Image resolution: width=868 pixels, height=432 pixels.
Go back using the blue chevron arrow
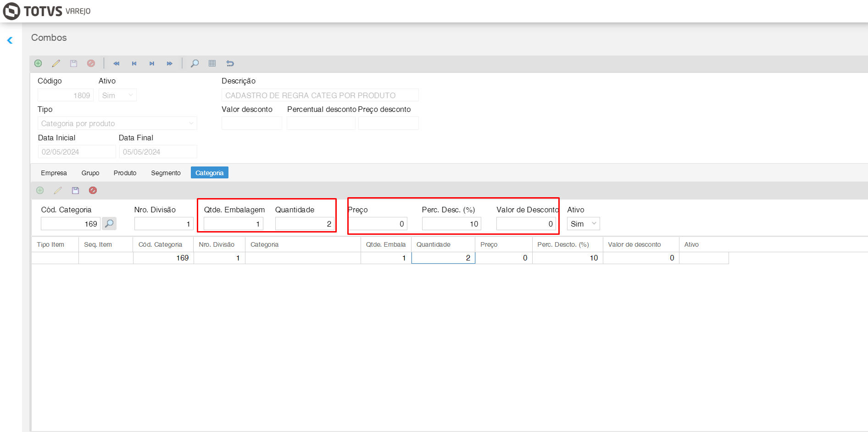coord(10,40)
